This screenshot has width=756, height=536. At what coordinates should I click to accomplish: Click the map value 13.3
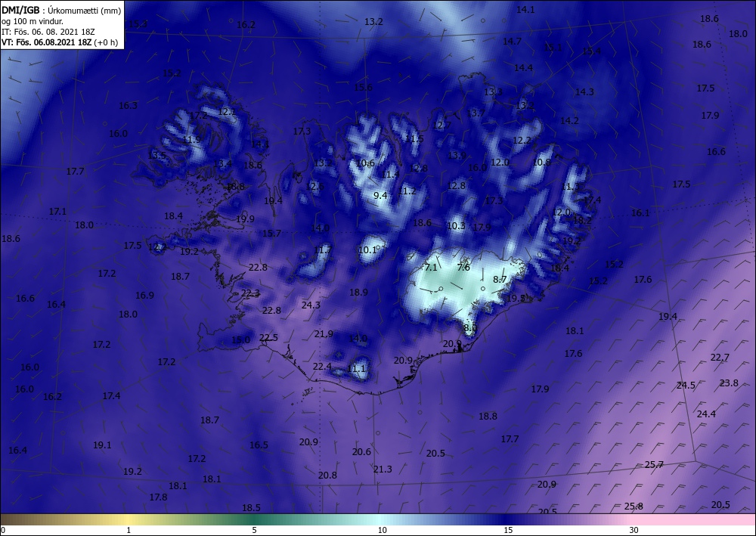click(x=493, y=91)
